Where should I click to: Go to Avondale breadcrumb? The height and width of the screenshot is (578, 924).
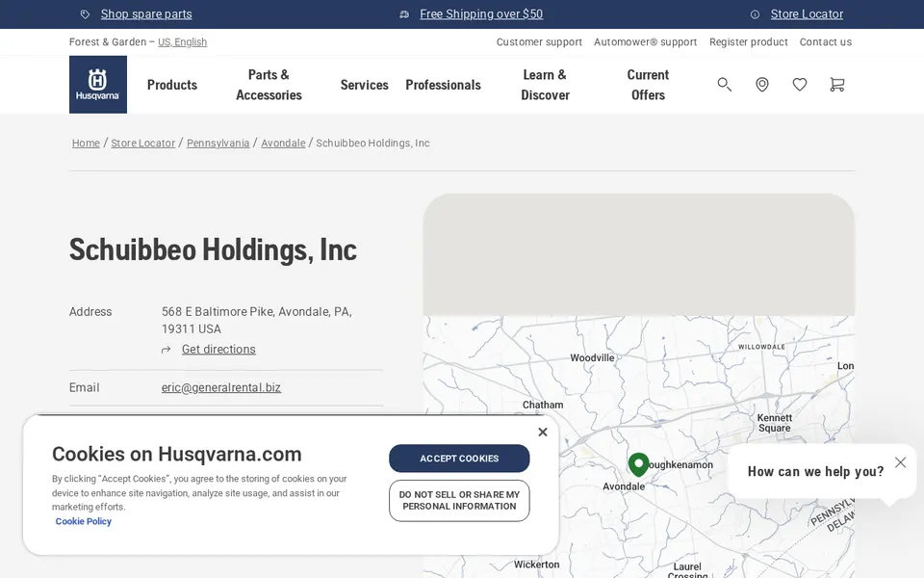tap(283, 143)
